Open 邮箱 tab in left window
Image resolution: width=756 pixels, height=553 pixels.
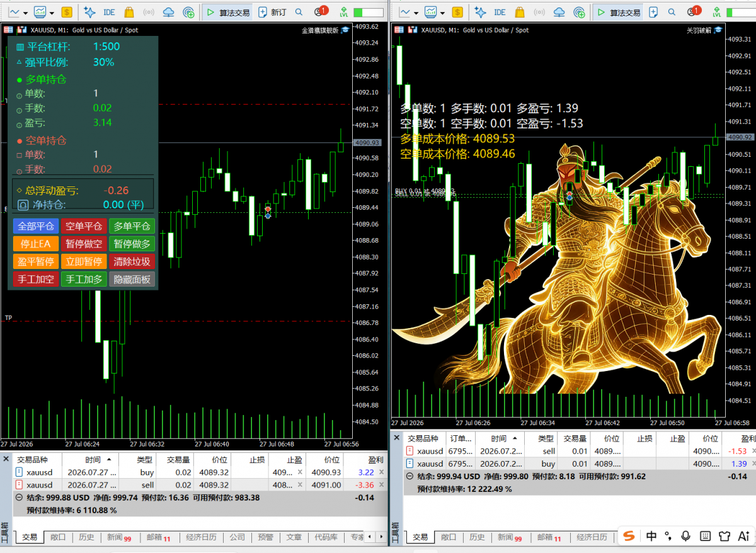[158, 537]
